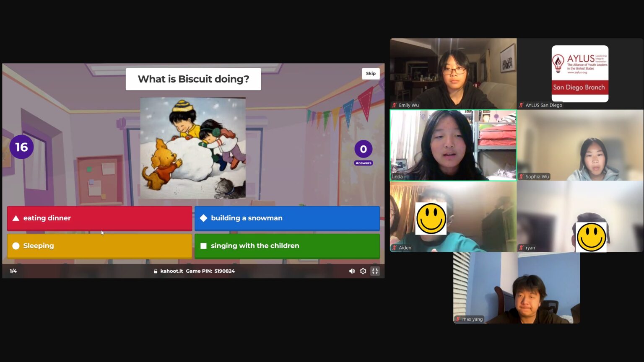The height and width of the screenshot is (362, 644).
Task: Select the red 'eating dinner' answer
Action: point(99,218)
